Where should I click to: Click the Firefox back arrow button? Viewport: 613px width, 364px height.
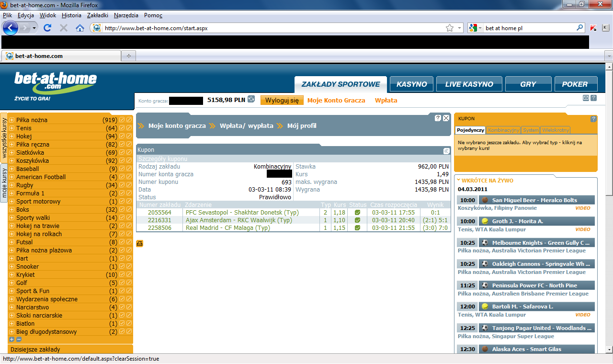pos(11,28)
